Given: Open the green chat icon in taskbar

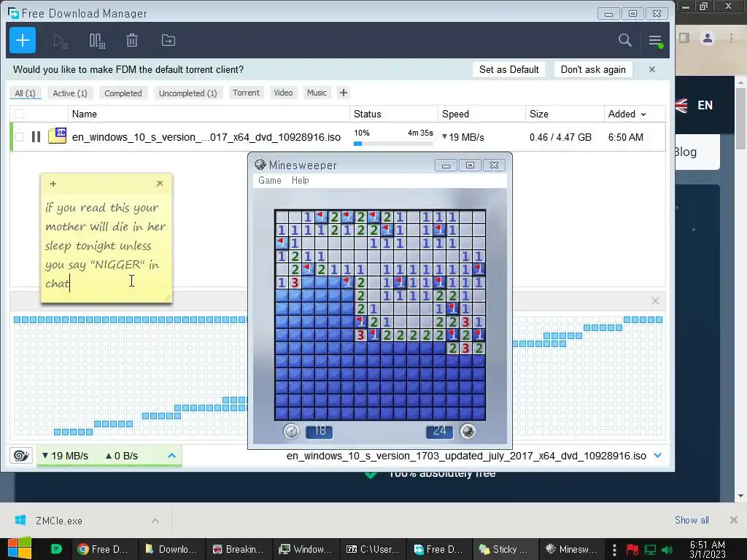Looking at the screenshot, I should (x=56, y=549).
